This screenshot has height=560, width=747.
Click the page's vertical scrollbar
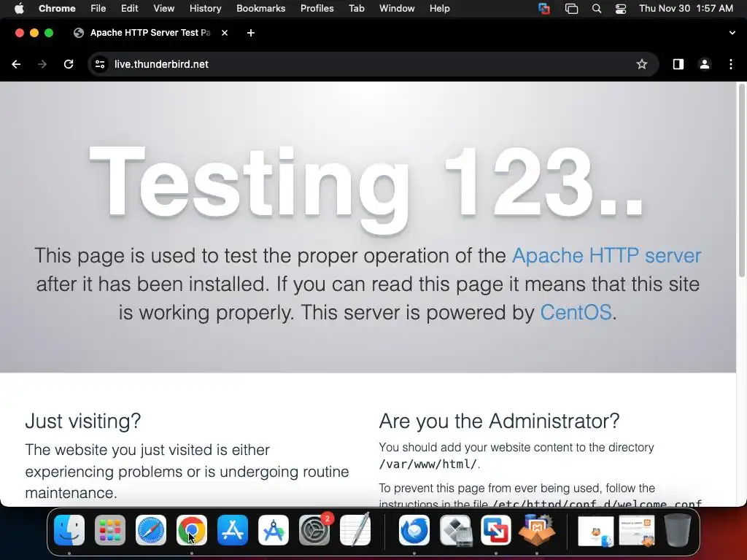point(741,181)
